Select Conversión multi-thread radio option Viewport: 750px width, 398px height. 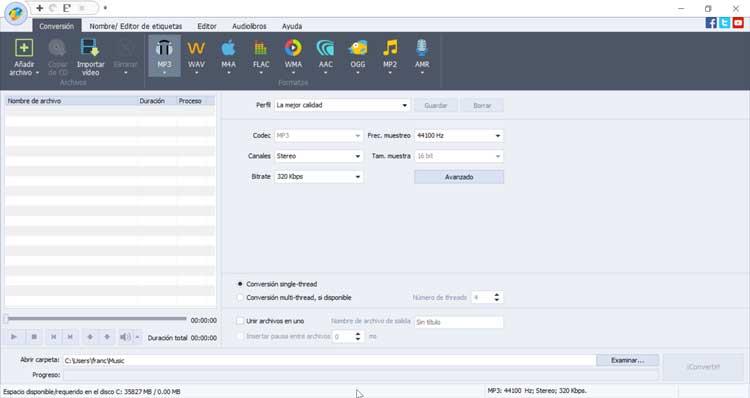point(240,298)
